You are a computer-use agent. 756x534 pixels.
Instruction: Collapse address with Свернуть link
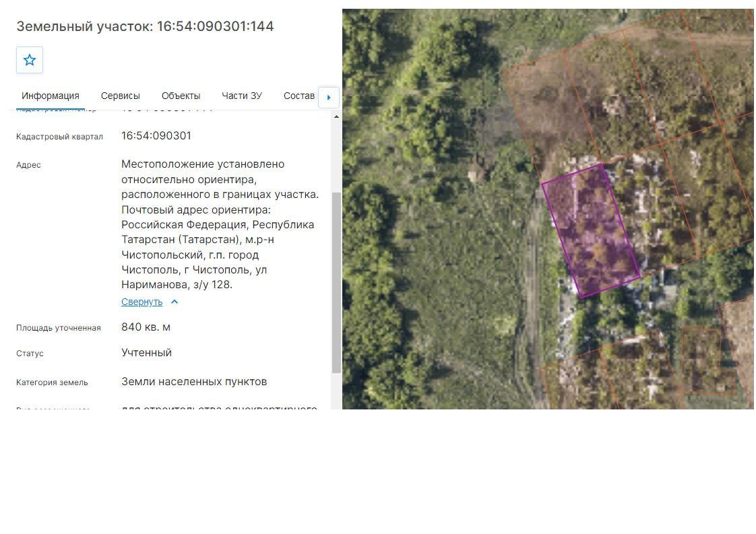(x=141, y=302)
